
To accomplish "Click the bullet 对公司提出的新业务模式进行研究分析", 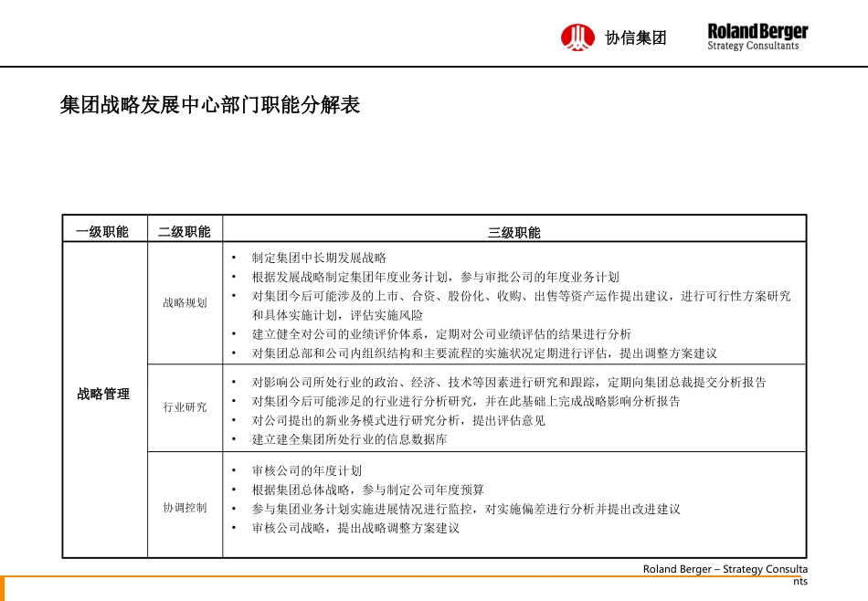I will [398, 420].
